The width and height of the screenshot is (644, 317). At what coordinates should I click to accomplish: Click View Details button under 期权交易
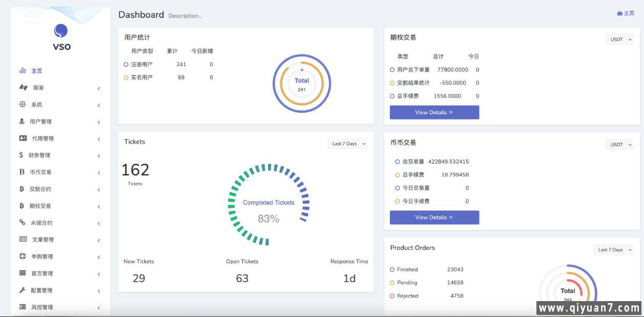(x=434, y=112)
